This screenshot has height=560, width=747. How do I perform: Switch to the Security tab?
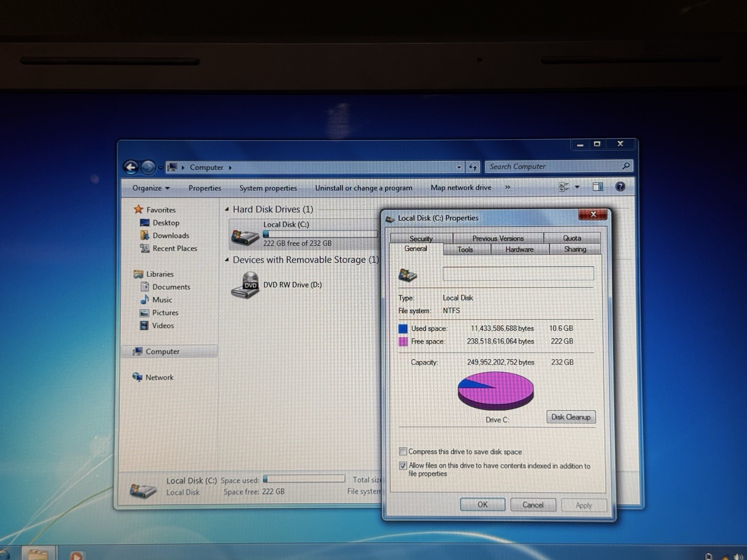pyautogui.click(x=421, y=238)
